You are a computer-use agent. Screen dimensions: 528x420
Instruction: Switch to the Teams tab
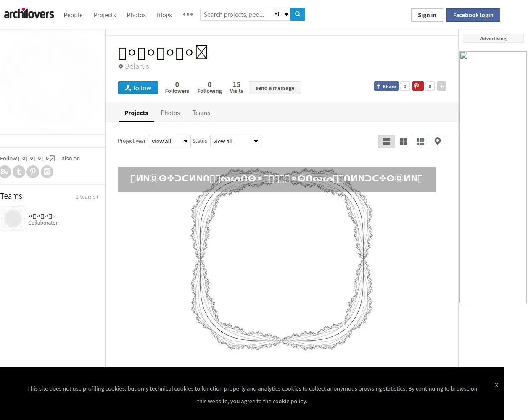(201, 113)
